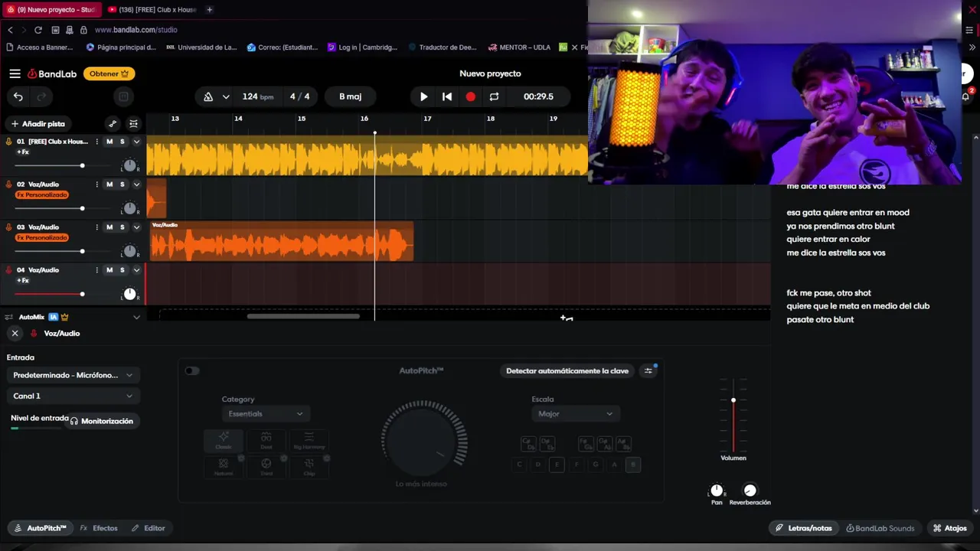980x551 pixels.
Task: Start recording with the red record button
Action: [x=470, y=97]
